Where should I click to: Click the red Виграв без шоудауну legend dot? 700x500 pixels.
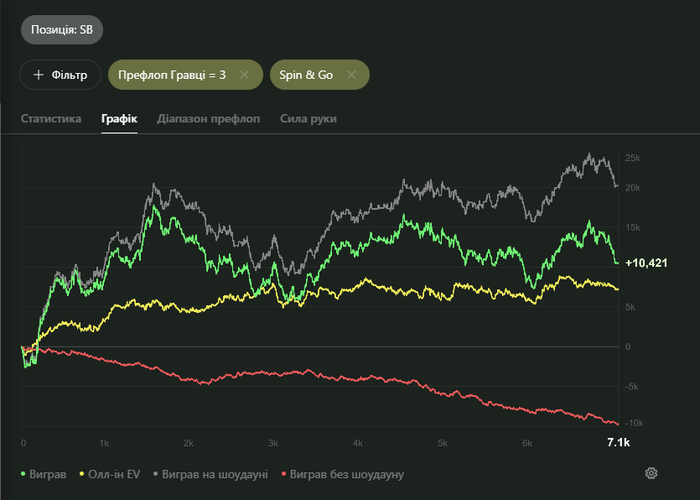coord(284,474)
